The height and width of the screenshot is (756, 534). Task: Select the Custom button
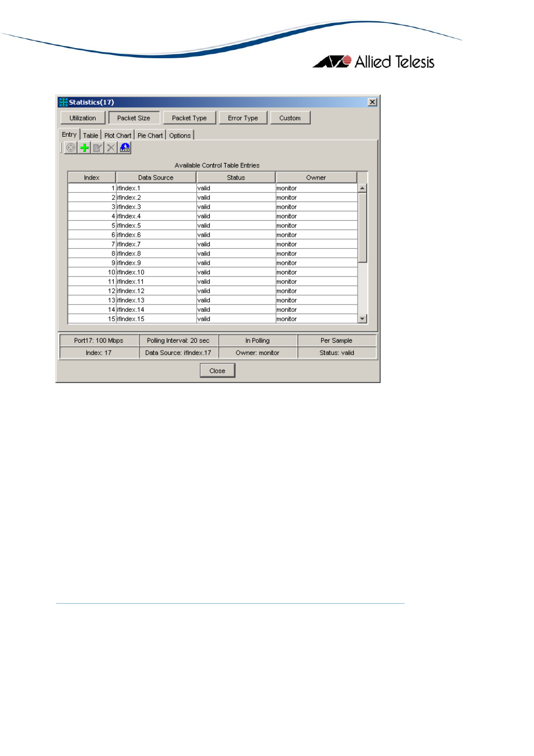pos(290,118)
